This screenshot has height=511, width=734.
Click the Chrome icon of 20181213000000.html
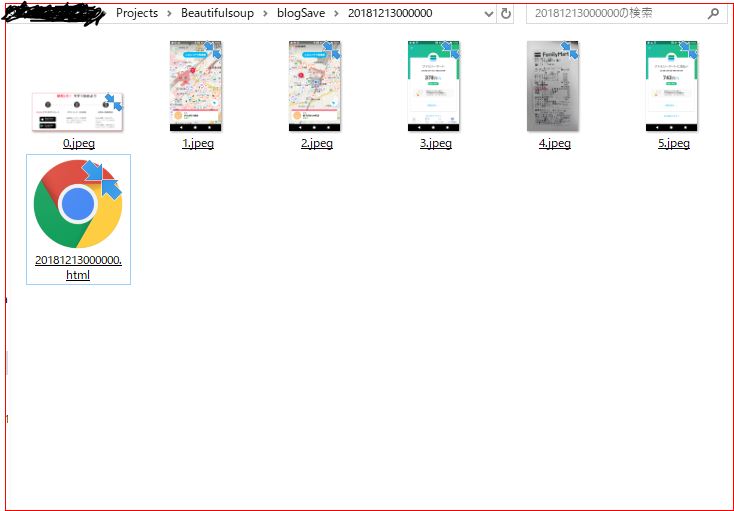(78, 204)
